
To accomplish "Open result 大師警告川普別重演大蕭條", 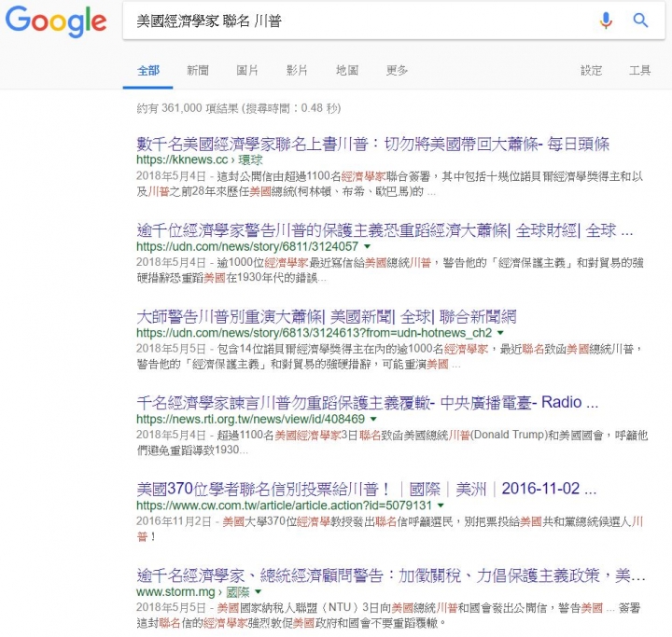I will click(x=326, y=317).
